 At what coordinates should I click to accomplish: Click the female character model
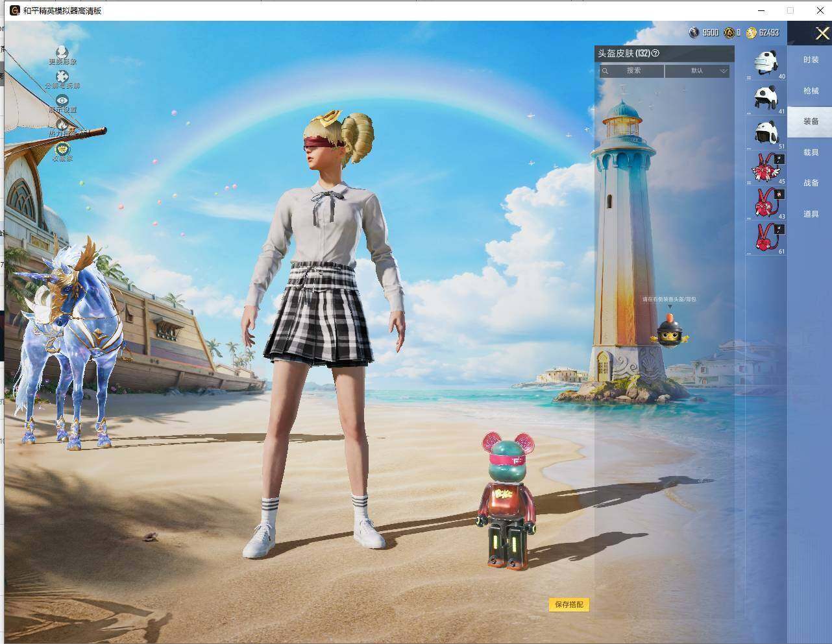(323, 334)
